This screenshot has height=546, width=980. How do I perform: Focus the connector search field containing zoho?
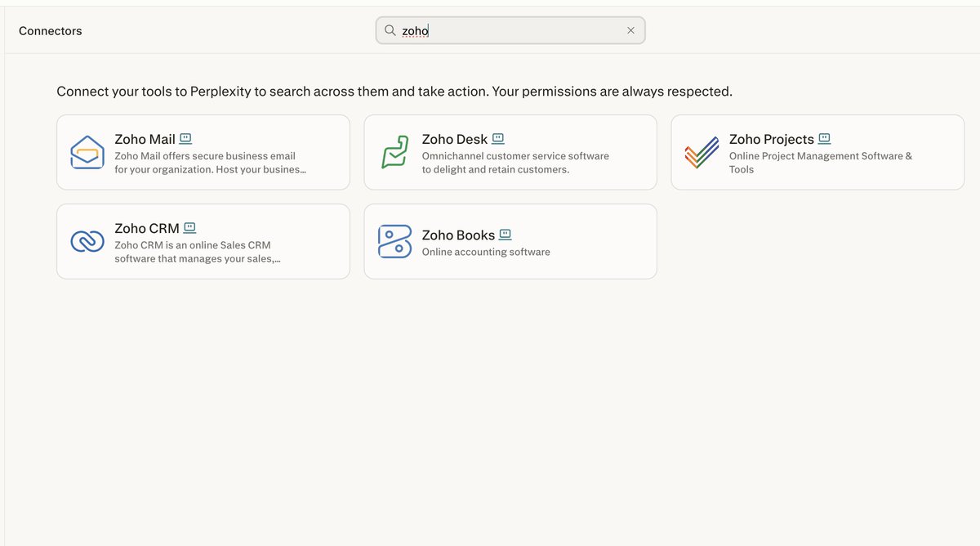tap(510, 30)
